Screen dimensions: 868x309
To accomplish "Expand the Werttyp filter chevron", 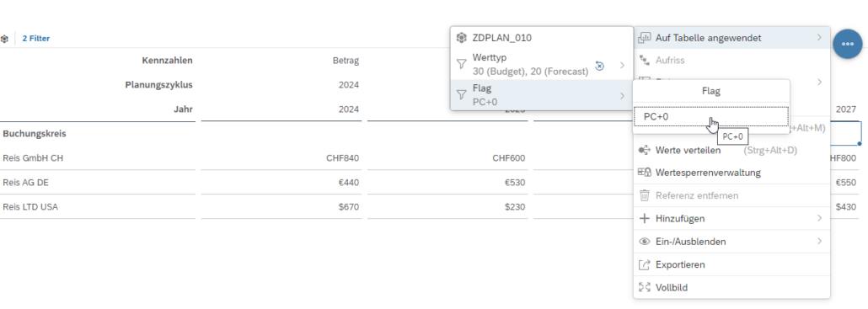I will 622,65.
